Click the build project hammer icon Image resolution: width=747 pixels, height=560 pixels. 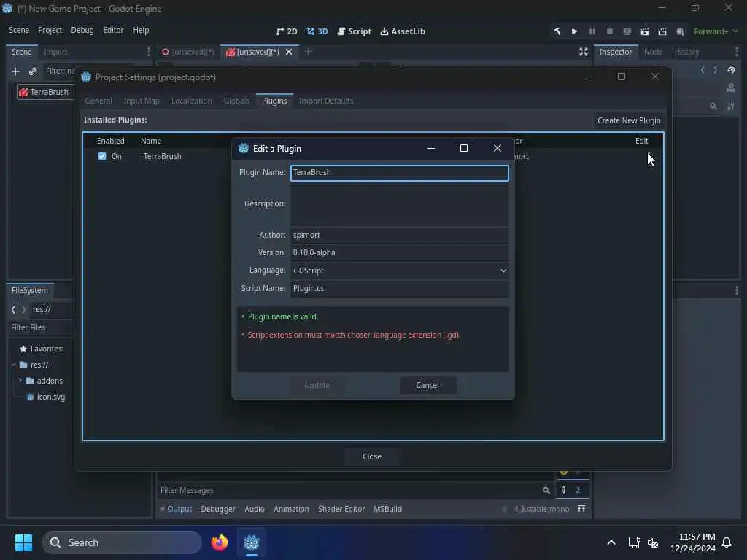pyautogui.click(x=557, y=31)
